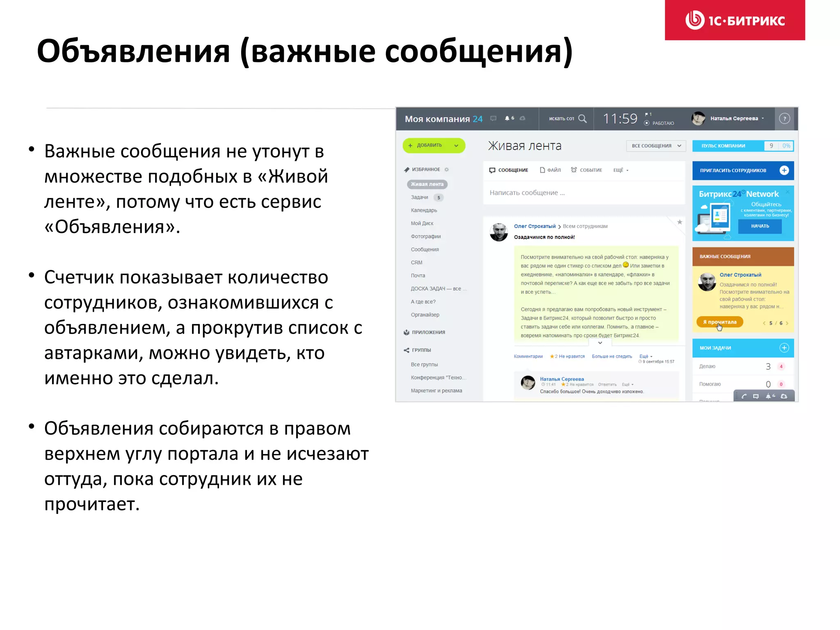This screenshot has width=840, height=630.
Task: Open the notifications bell showing 6 in header
Action: click(509, 118)
